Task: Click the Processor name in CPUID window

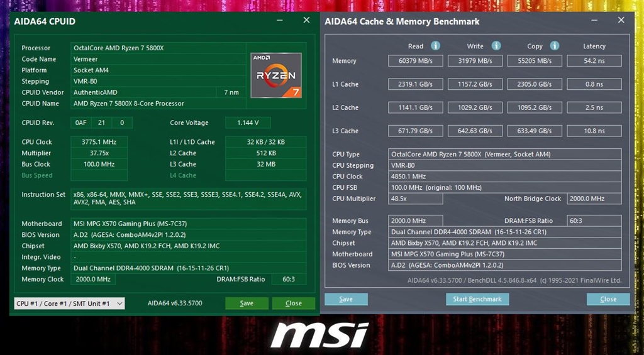Action: tap(158, 48)
